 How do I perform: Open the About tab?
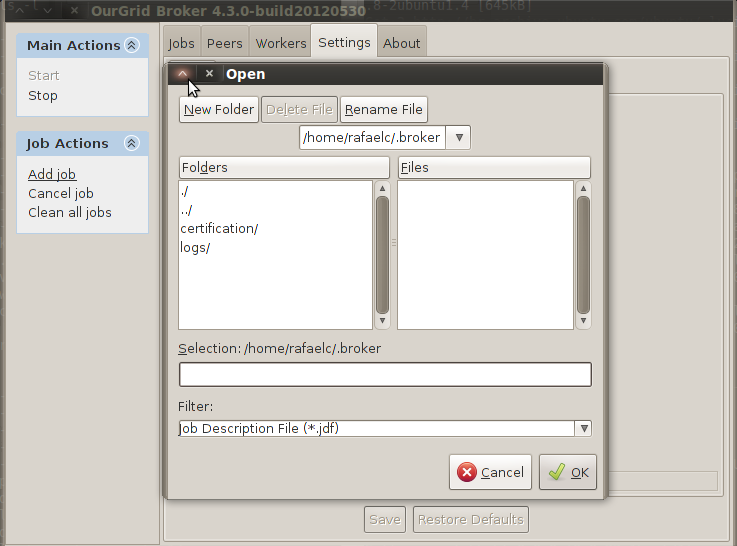pos(402,43)
